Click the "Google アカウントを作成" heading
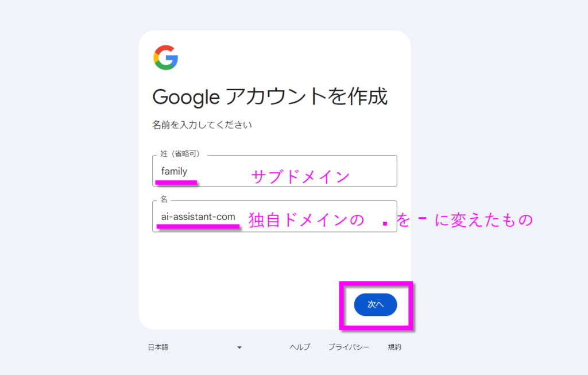The height and width of the screenshot is (375, 588). click(x=270, y=96)
